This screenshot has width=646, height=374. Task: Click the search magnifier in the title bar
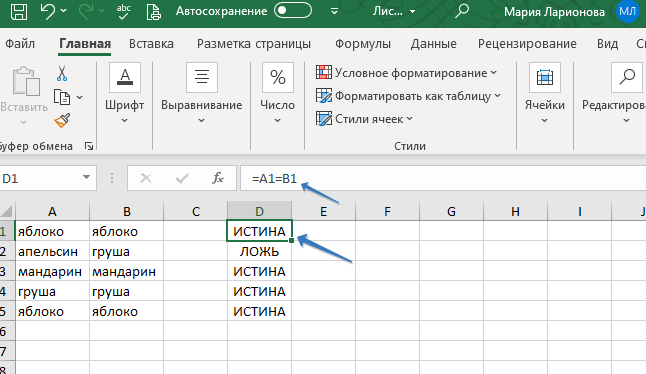pyautogui.click(x=461, y=11)
